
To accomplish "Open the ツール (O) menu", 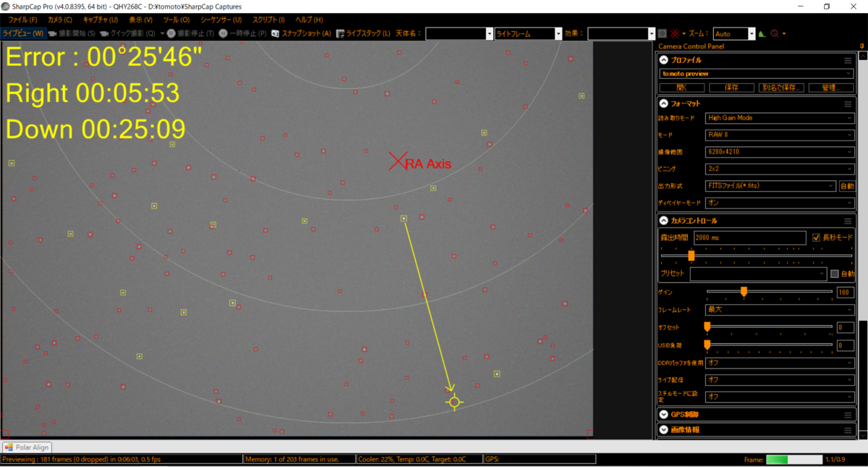I will (x=176, y=20).
